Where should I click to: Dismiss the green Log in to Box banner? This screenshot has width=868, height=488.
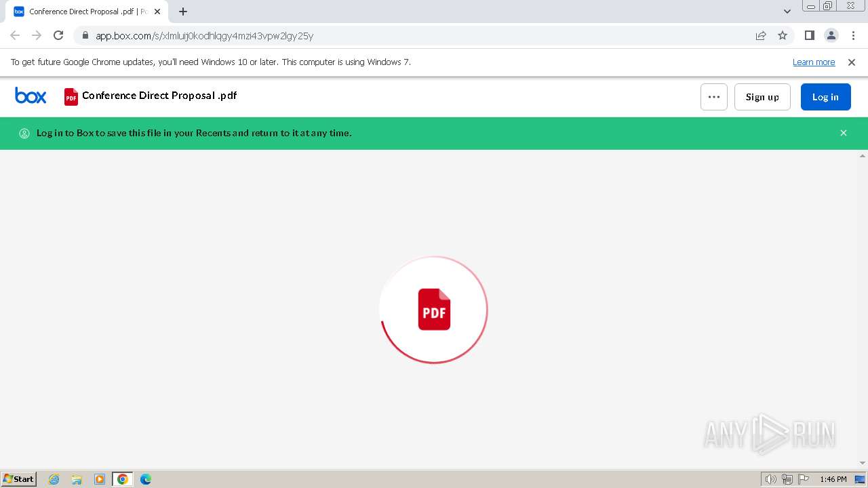[x=844, y=133]
